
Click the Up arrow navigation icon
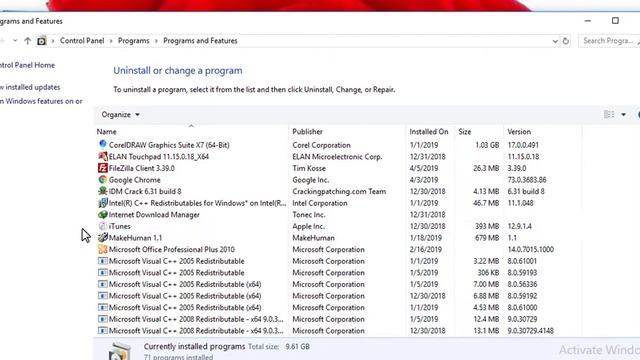point(27,41)
